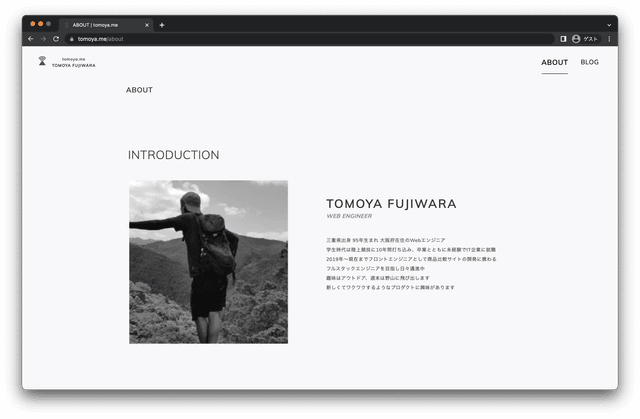Image resolution: width=640 pixels, height=419 pixels.
Task: Click the WEB ENGINEER subtitle
Action: [x=349, y=216]
